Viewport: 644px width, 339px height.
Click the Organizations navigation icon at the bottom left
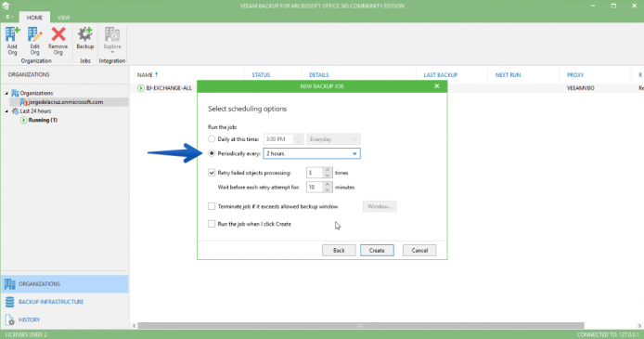click(x=10, y=284)
